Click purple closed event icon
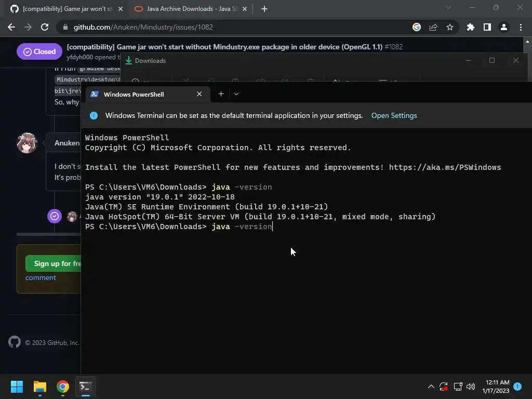 pos(54,216)
